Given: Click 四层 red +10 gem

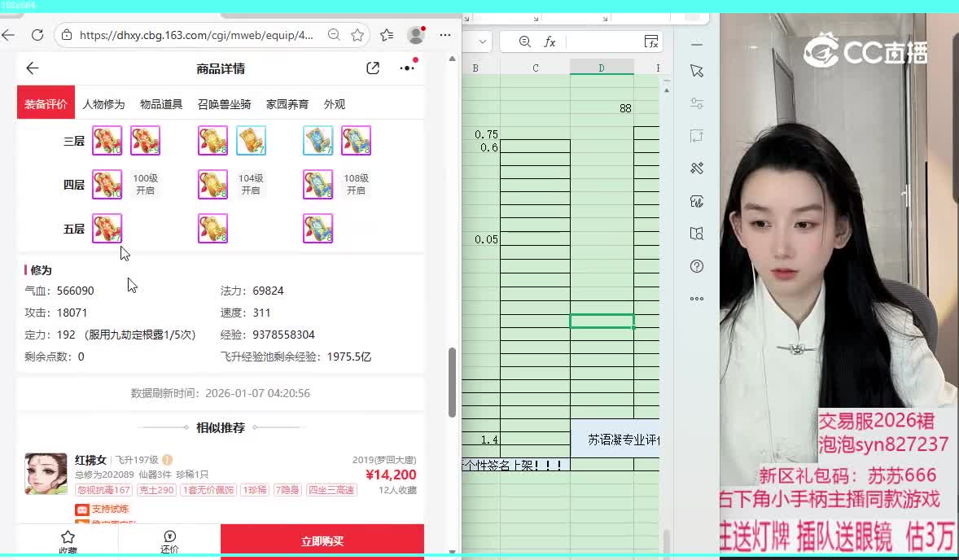Looking at the screenshot, I should pyautogui.click(x=107, y=184).
